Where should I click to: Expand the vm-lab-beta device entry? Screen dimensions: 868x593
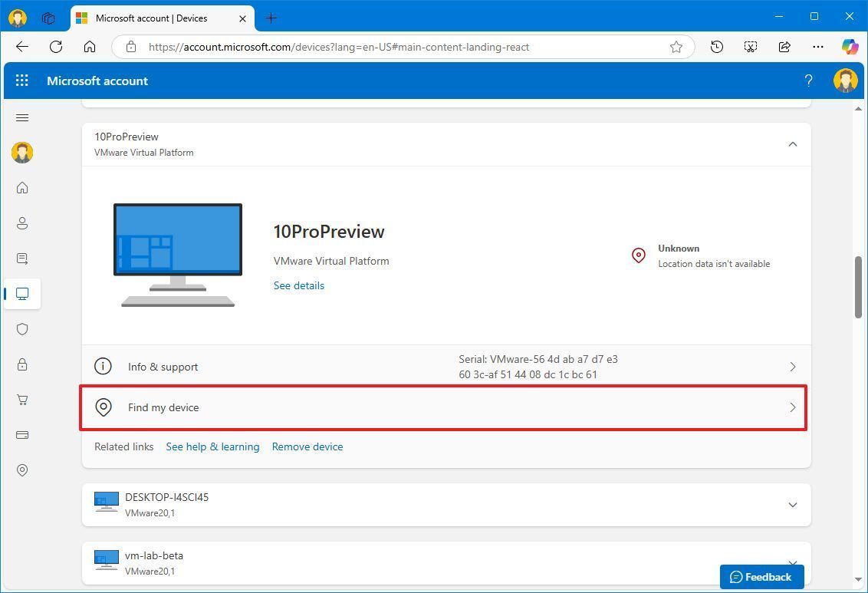[793, 563]
